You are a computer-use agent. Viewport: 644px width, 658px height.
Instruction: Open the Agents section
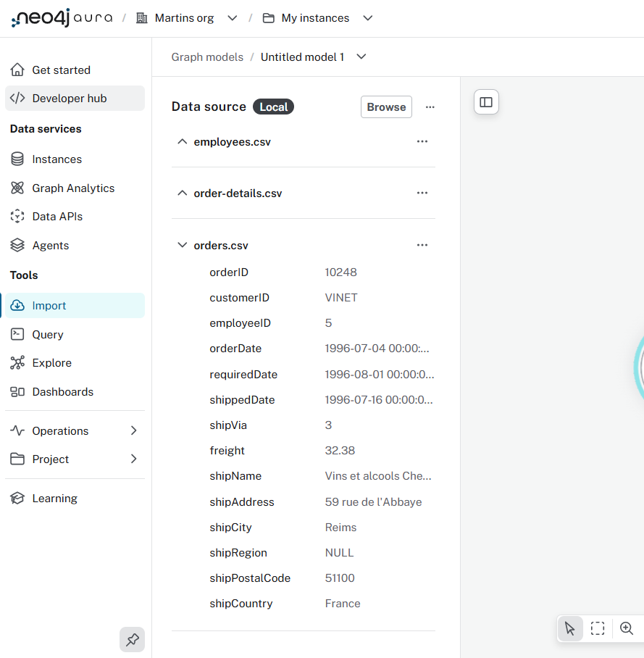coord(17,245)
